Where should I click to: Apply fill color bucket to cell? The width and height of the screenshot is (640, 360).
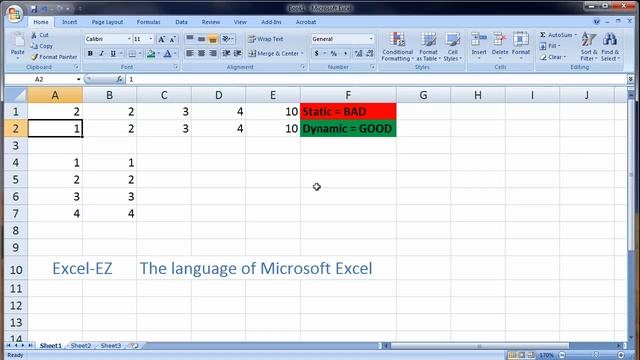coord(151,54)
